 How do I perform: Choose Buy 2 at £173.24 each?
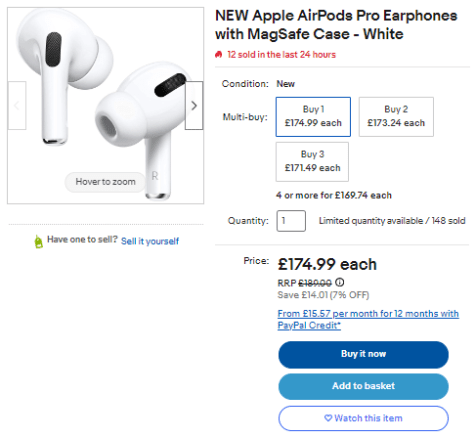click(396, 117)
